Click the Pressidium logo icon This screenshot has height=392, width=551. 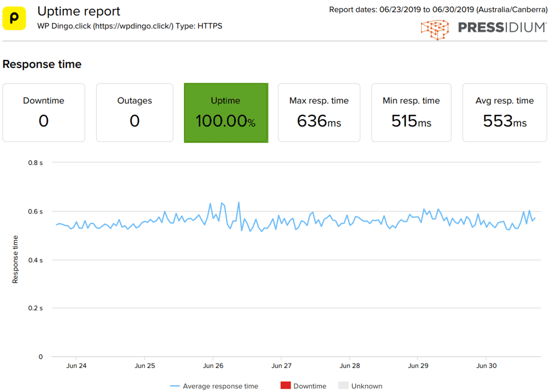pyautogui.click(x=435, y=29)
